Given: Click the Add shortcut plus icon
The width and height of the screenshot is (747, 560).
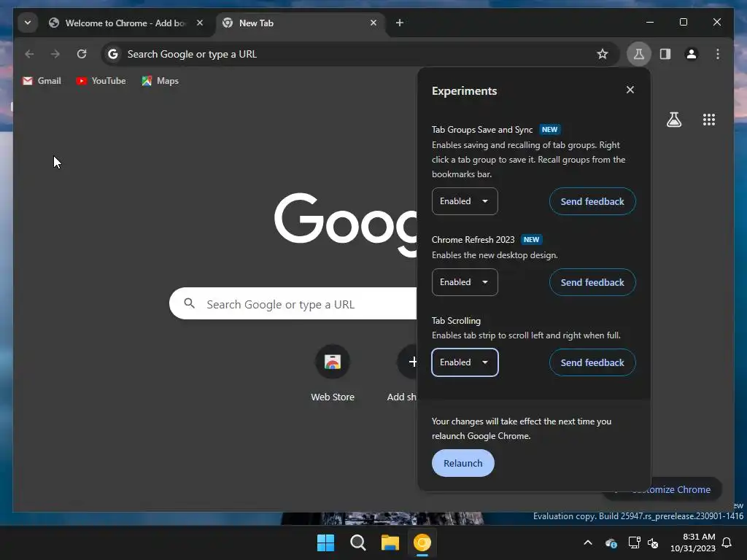Looking at the screenshot, I should 413,362.
